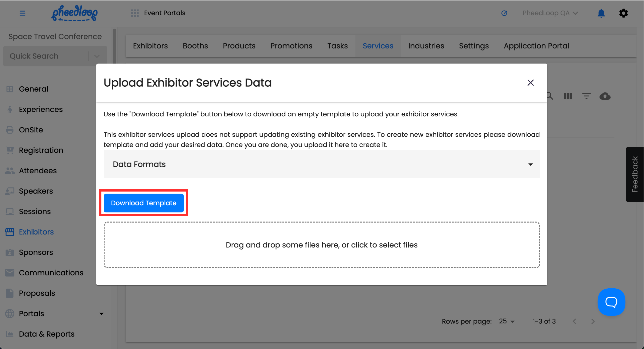Open the Feedback side tab
Image resolution: width=644 pixels, height=349 pixels.
(634, 174)
